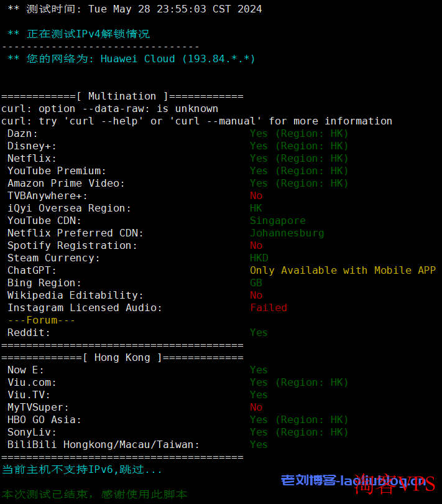Click the Multination section header
The width and height of the screenshot is (442, 504).
coord(122,96)
